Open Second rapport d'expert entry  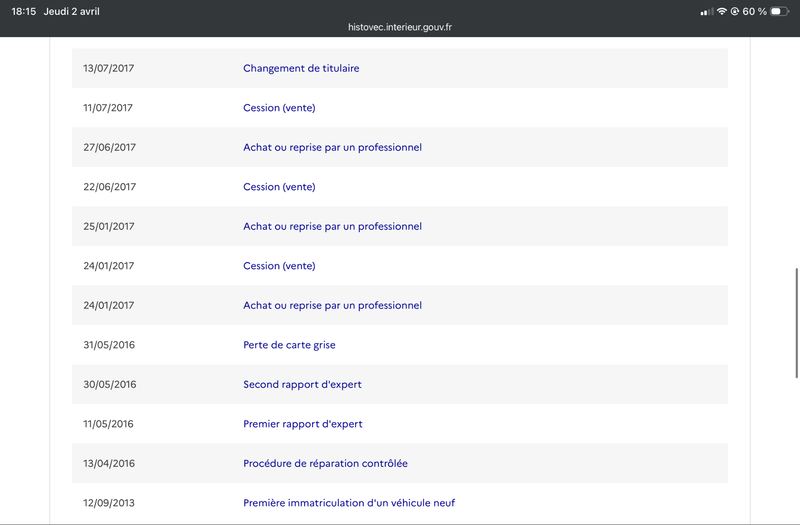point(302,384)
